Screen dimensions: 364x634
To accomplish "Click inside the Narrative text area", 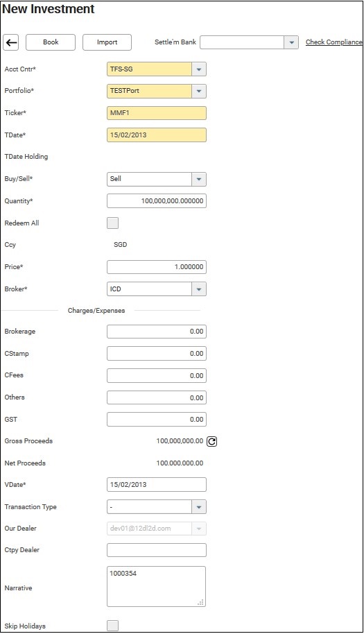I will pos(156,587).
